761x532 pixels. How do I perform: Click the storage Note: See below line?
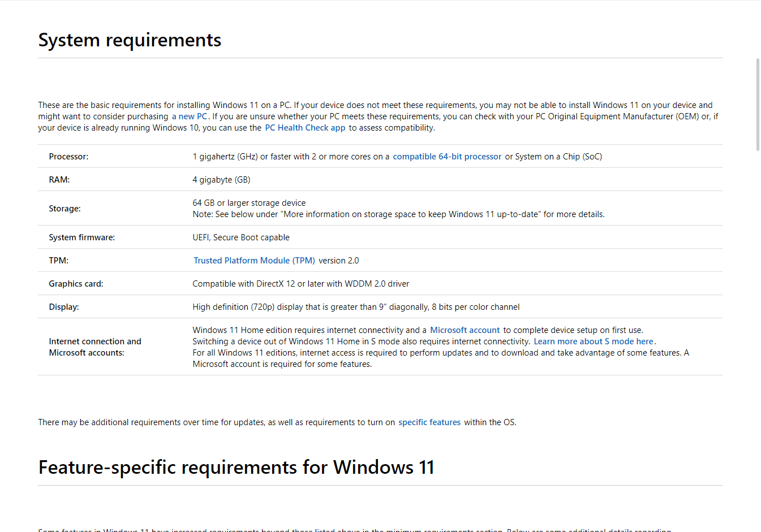pos(398,214)
